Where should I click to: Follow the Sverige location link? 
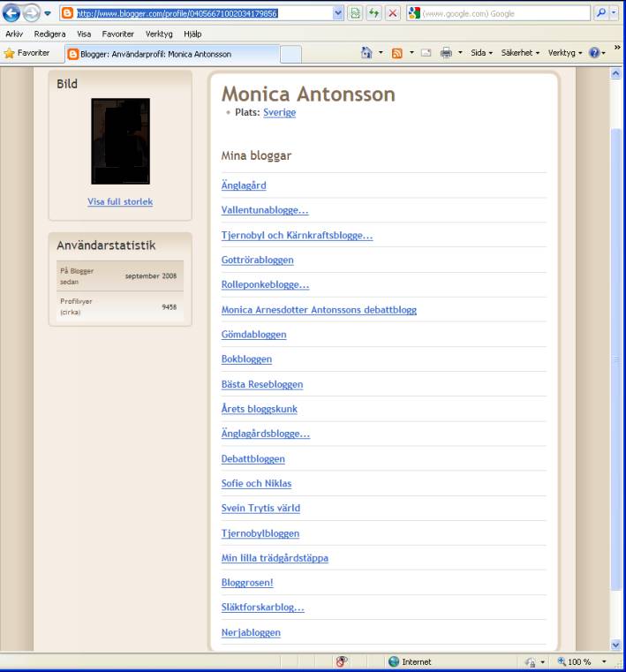[279, 112]
